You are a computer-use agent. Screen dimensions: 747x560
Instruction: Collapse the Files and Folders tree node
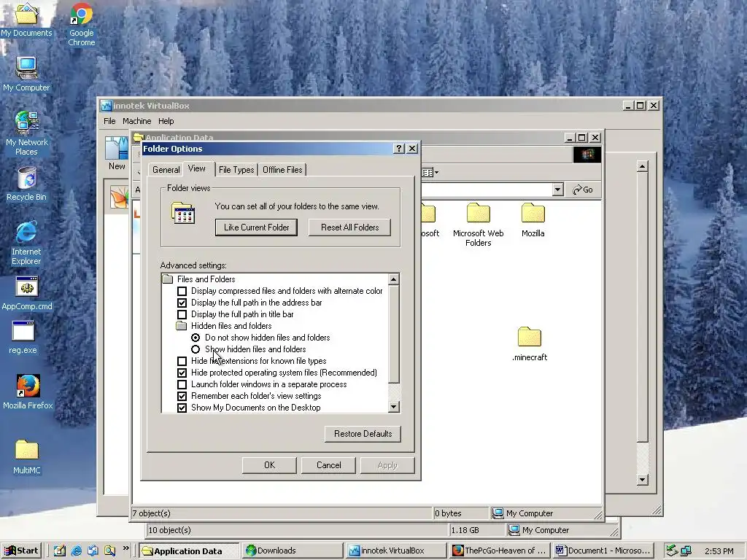[167, 279]
